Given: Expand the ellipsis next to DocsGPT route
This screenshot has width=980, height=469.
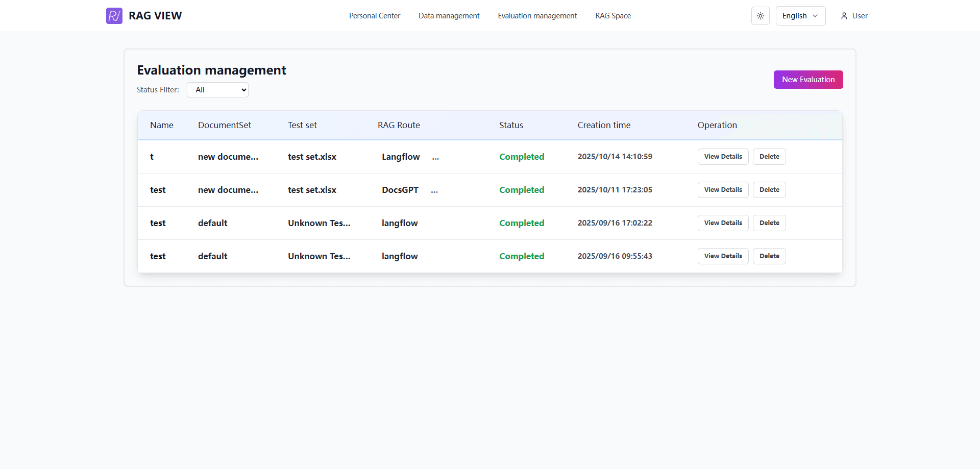Looking at the screenshot, I should click(434, 191).
